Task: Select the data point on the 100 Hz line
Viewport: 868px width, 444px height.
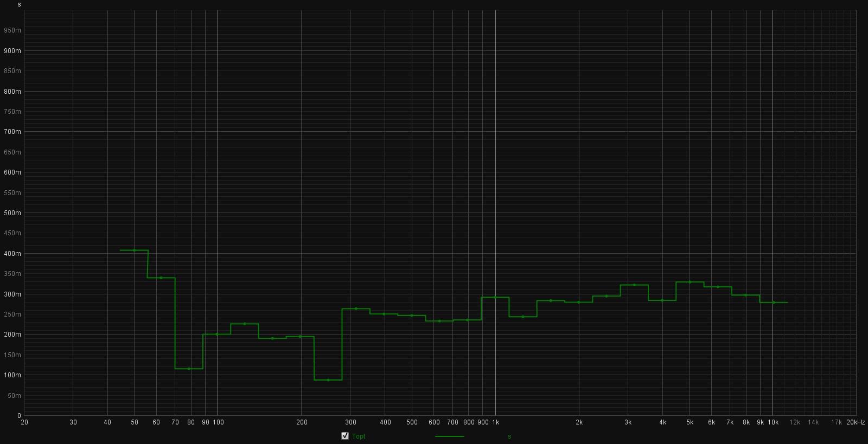Action: pyautogui.click(x=217, y=334)
